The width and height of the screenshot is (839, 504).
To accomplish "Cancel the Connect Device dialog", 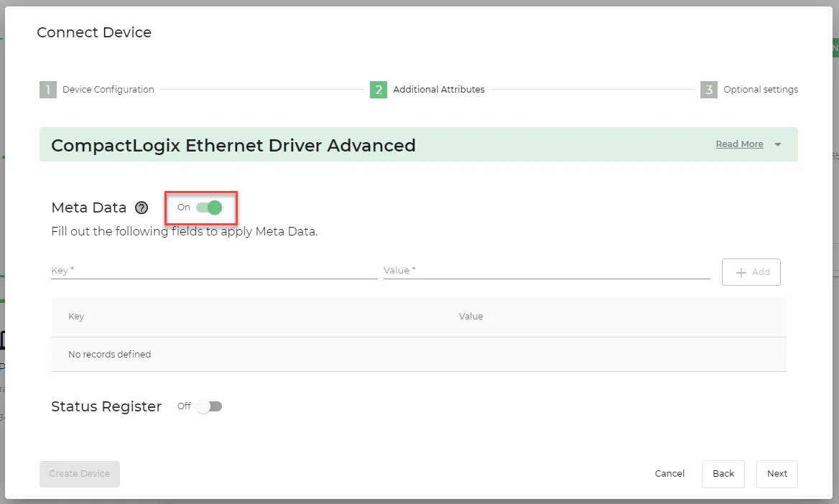I will 669,474.
